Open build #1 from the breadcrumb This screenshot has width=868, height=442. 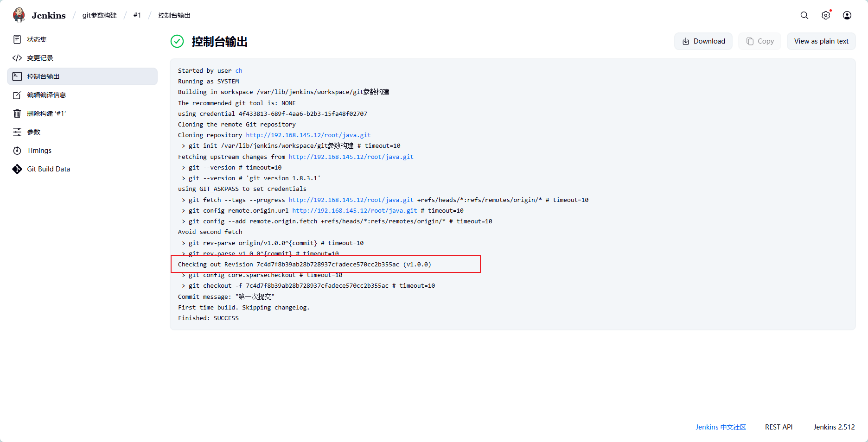(137, 15)
